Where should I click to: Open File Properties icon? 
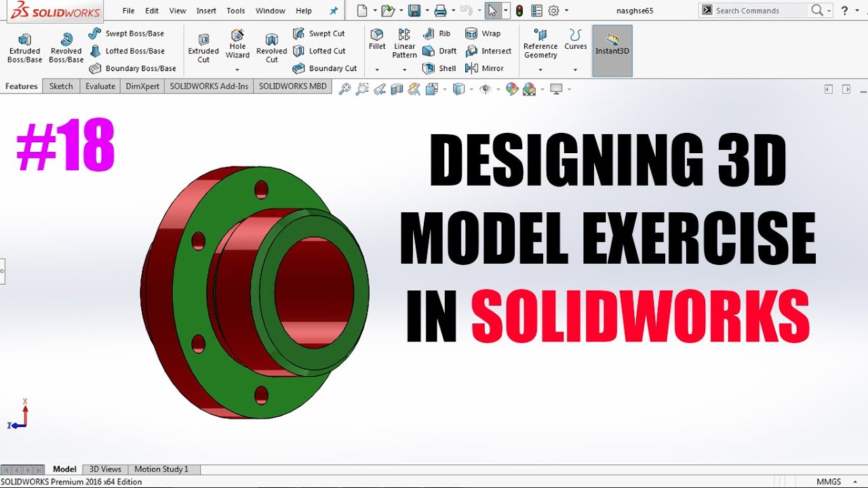pos(537,10)
